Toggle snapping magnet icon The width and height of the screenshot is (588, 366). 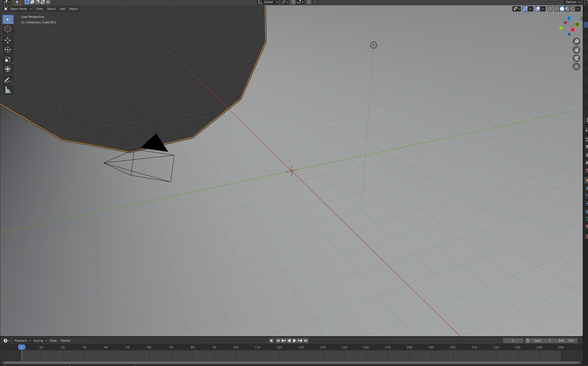(x=293, y=2)
